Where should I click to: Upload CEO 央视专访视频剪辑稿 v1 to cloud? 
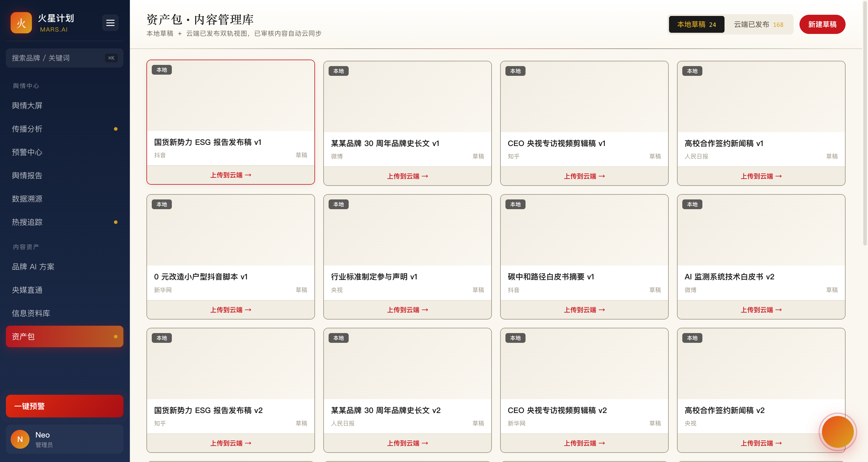[584, 176]
